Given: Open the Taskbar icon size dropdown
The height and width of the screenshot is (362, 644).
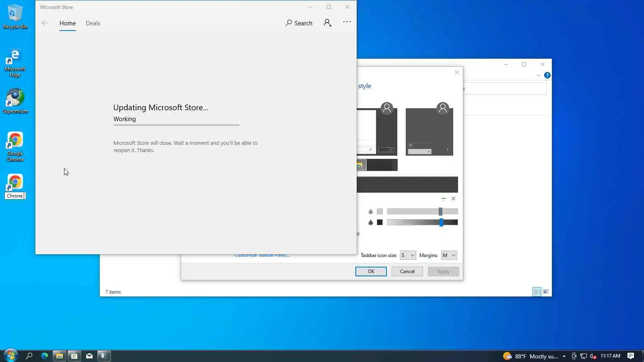Looking at the screenshot, I should [408, 255].
